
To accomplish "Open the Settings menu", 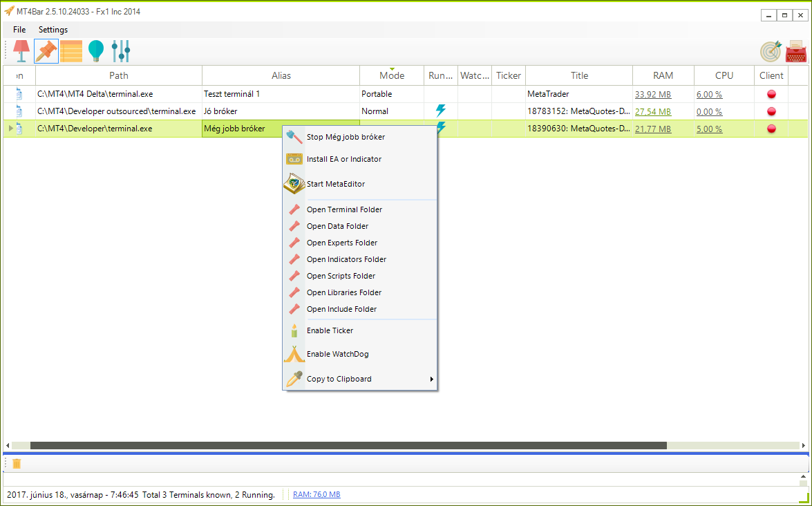I will (53, 30).
